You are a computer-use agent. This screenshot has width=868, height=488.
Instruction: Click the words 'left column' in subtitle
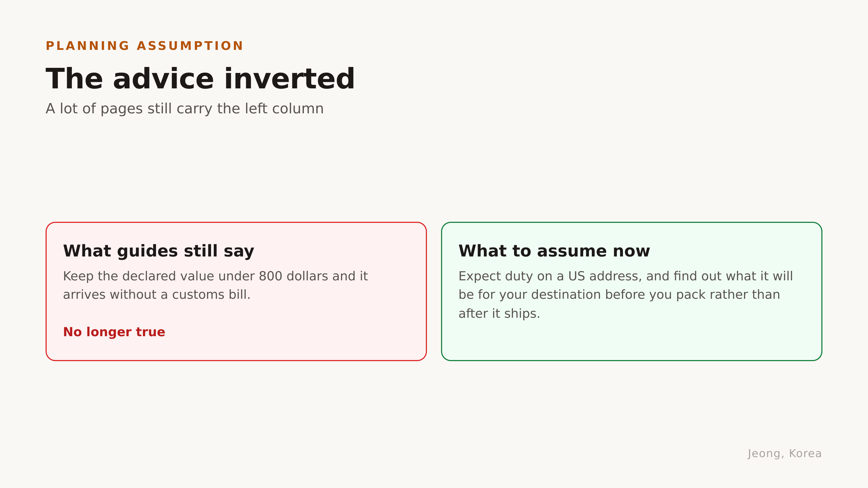[284, 109]
